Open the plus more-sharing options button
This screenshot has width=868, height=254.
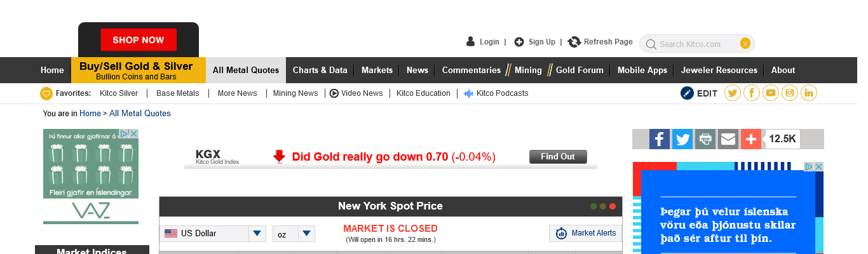(x=751, y=139)
